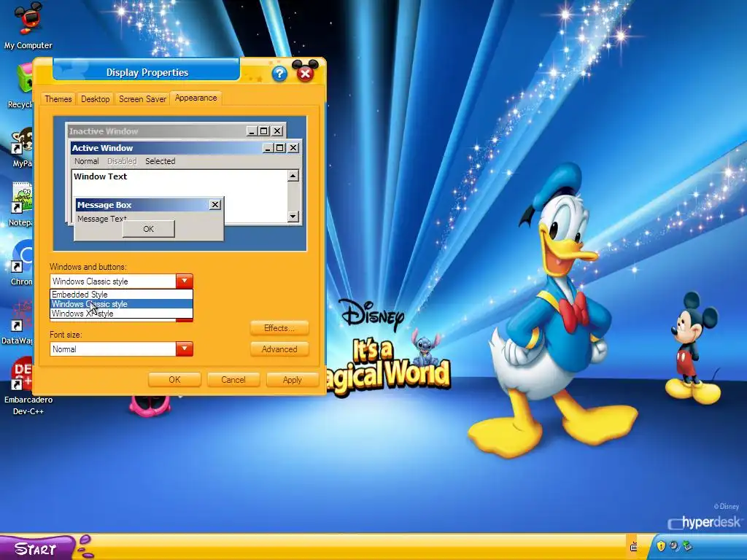Click the Cancel button
747x560 pixels.
(233, 379)
